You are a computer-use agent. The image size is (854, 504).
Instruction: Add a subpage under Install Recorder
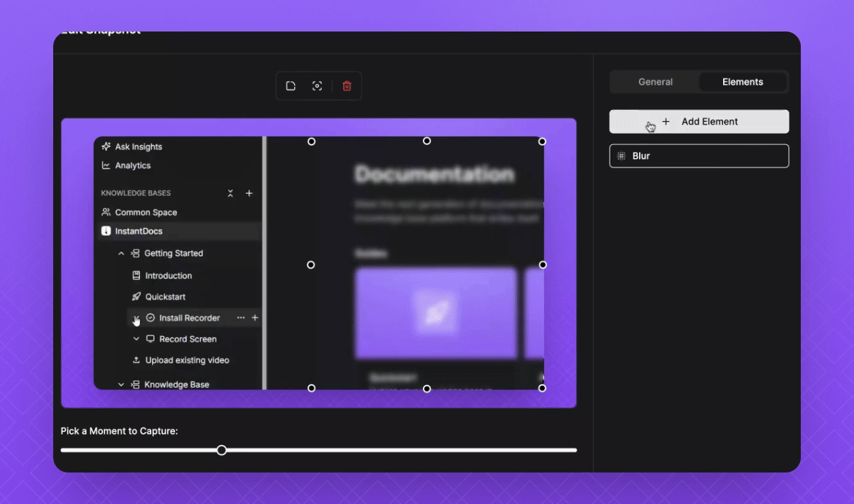click(x=255, y=318)
